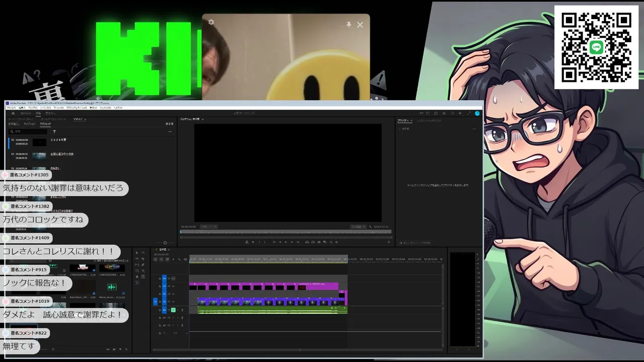Toggle lock on track A2
This screenshot has width=644, height=362.
pyautogui.click(x=160, y=318)
